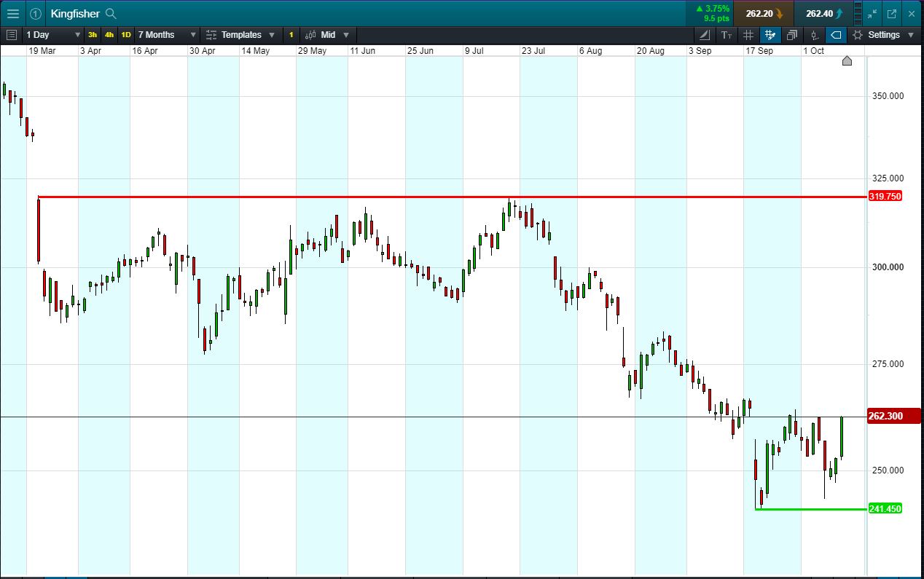The image size is (924, 579).
Task: Click the candlestick chart type icon
Action: tap(310, 34)
